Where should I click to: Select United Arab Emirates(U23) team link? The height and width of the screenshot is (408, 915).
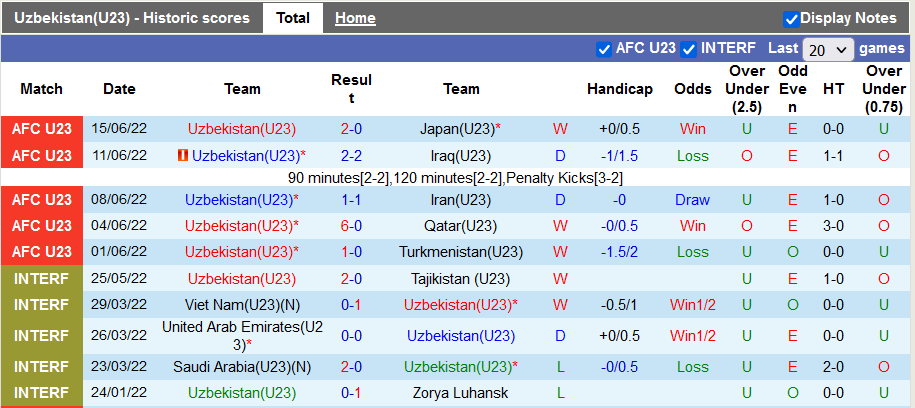click(242, 336)
